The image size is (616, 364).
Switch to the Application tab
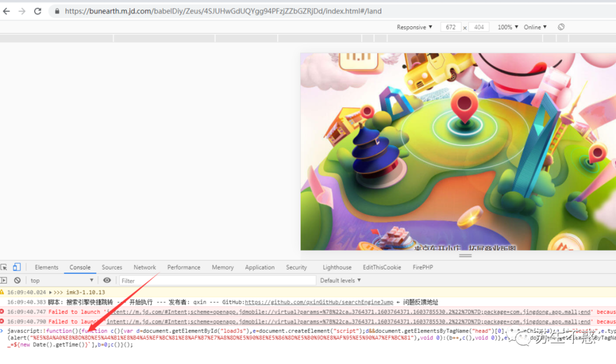click(260, 267)
